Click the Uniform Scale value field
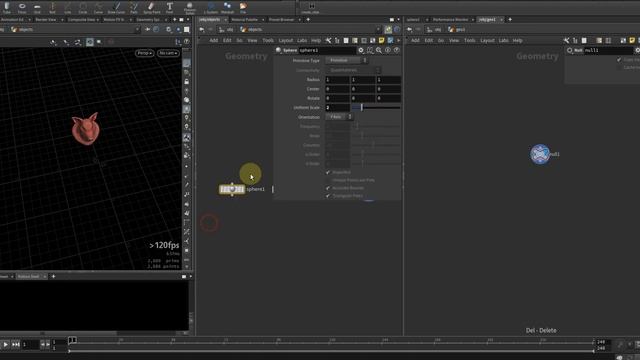The image size is (640, 360). (x=337, y=108)
